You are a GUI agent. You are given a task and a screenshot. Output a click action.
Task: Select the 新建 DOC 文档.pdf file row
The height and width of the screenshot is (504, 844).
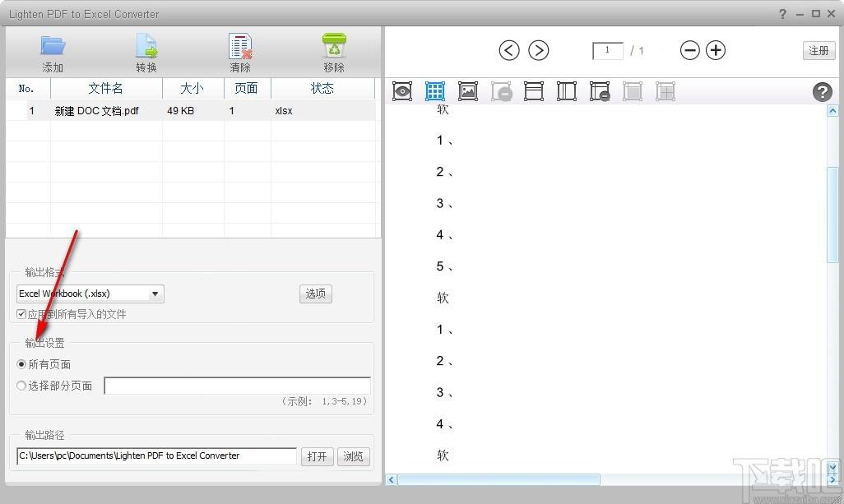coord(191,111)
